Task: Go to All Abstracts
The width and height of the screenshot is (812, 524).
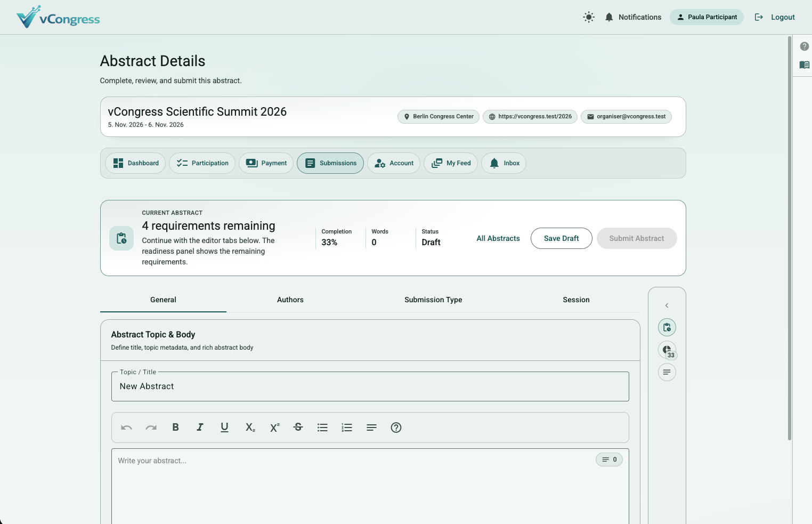Action: [x=498, y=238]
